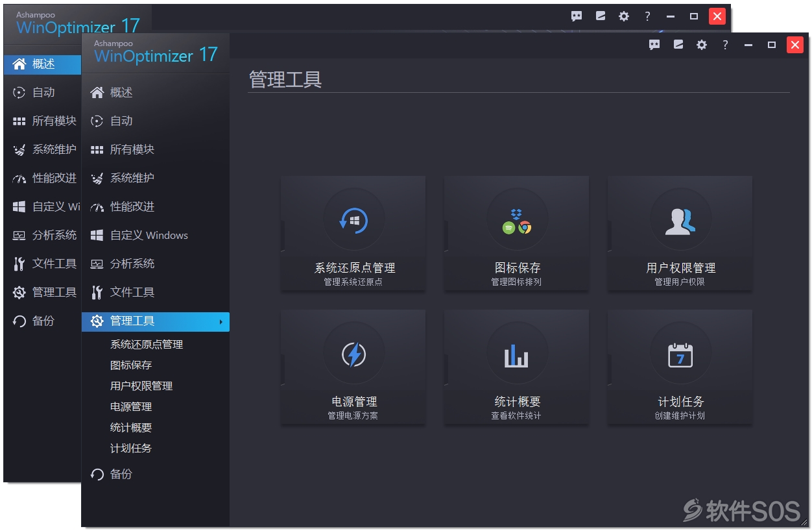Click the 管理工具 gear icon in back window sidebar
Image resolution: width=812 pixels, height=531 pixels.
tap(19, 293)
